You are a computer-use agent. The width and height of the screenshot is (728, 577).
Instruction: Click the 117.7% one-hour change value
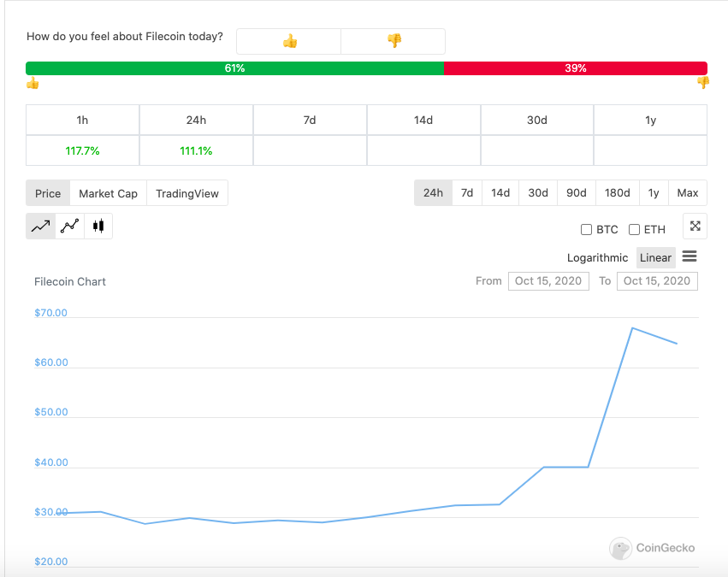(83, 150)
